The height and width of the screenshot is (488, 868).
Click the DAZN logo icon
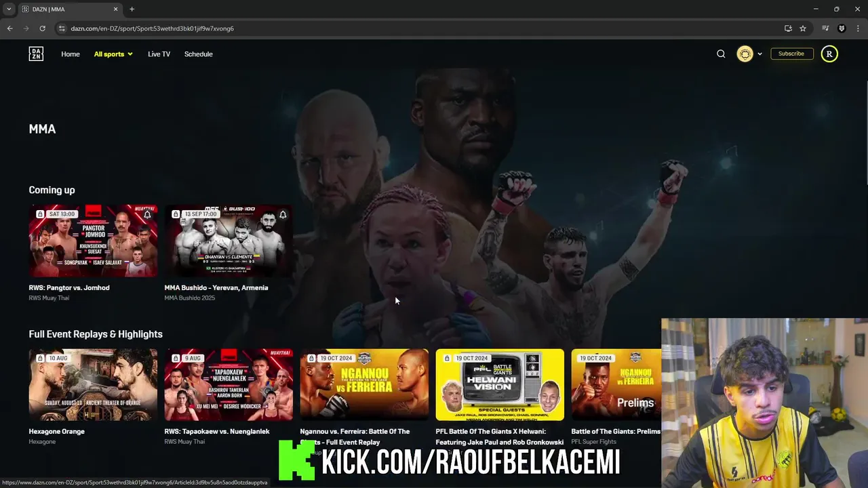point(36,54)
